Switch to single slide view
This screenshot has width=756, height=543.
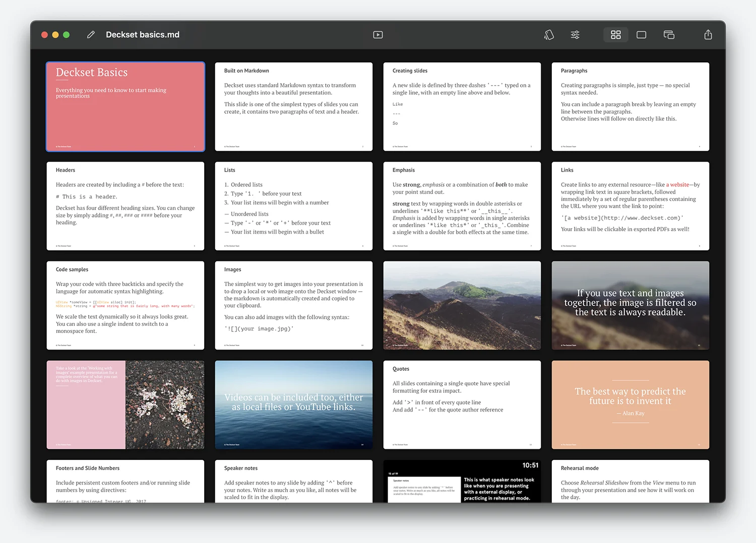tap(642, 35)
